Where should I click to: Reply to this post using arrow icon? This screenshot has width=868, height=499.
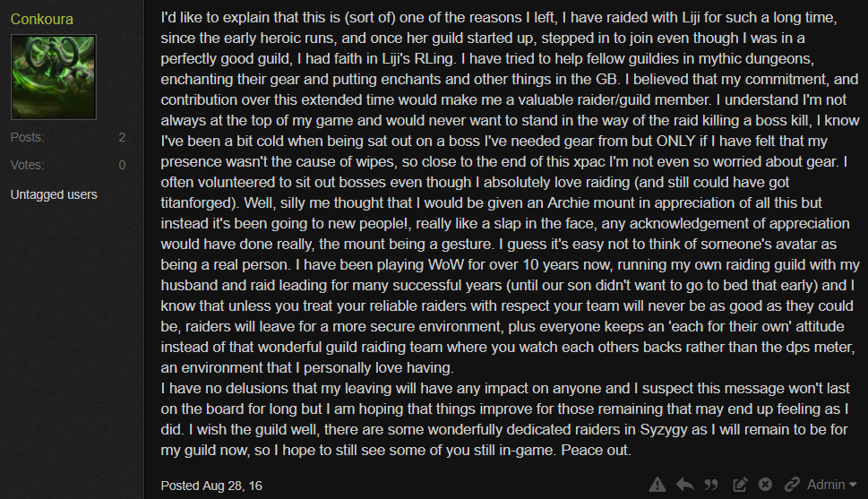(684, 485)
